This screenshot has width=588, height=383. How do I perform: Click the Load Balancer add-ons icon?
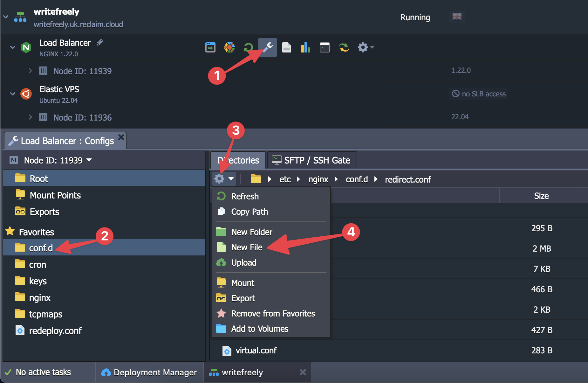tap(229, 47)
